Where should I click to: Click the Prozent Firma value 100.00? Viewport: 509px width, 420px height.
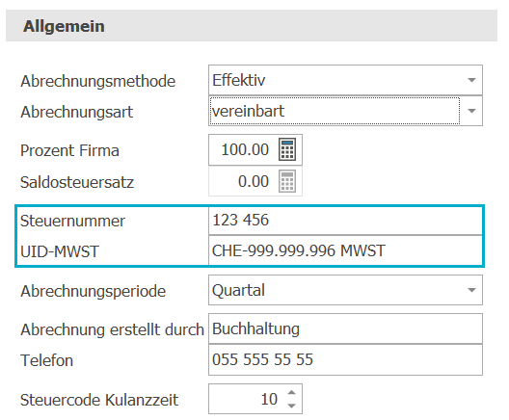point(245,149)
